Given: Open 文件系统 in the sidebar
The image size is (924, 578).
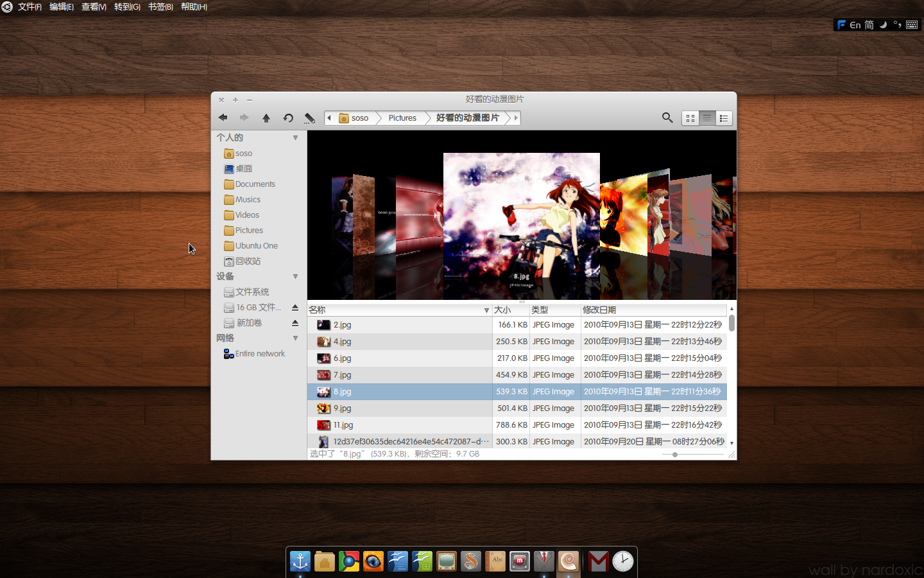Looking at the screenshot, I should point(246,292).
